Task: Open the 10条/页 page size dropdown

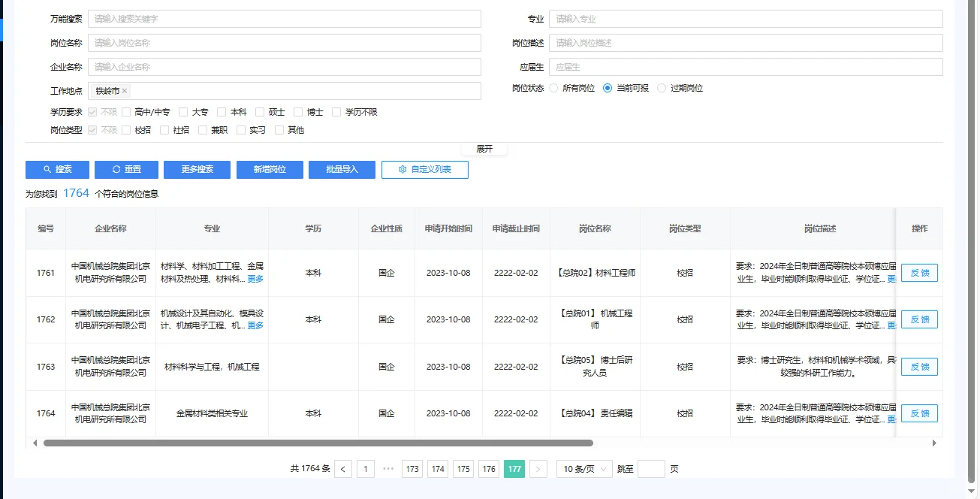Action: [584, 468]
